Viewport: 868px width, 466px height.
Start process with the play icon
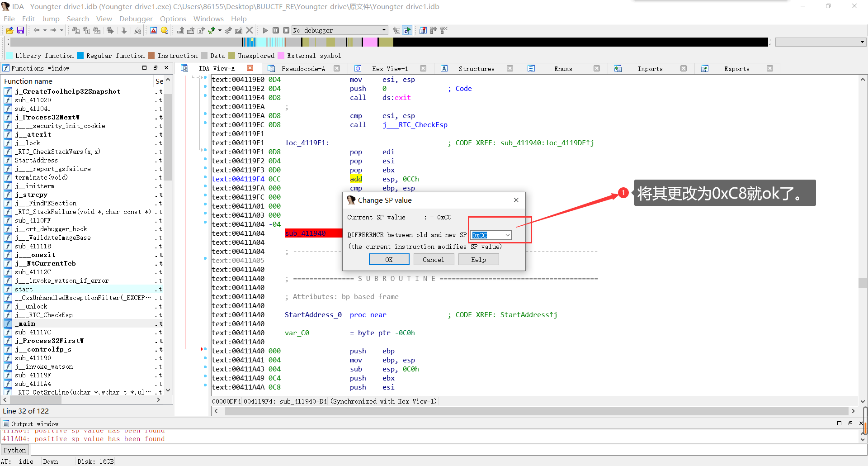tap(265, 30)
